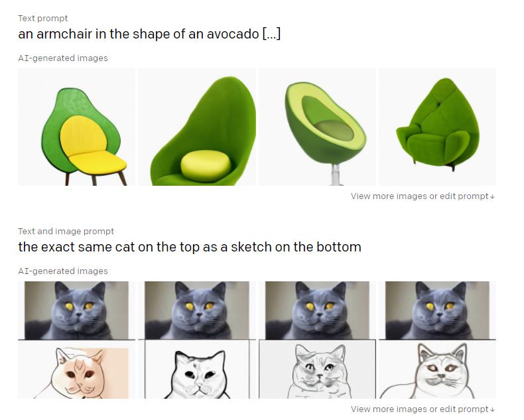
Task: Click the '[...]' ellipsis in avocado prompt
Action: [x=271, y=34]
